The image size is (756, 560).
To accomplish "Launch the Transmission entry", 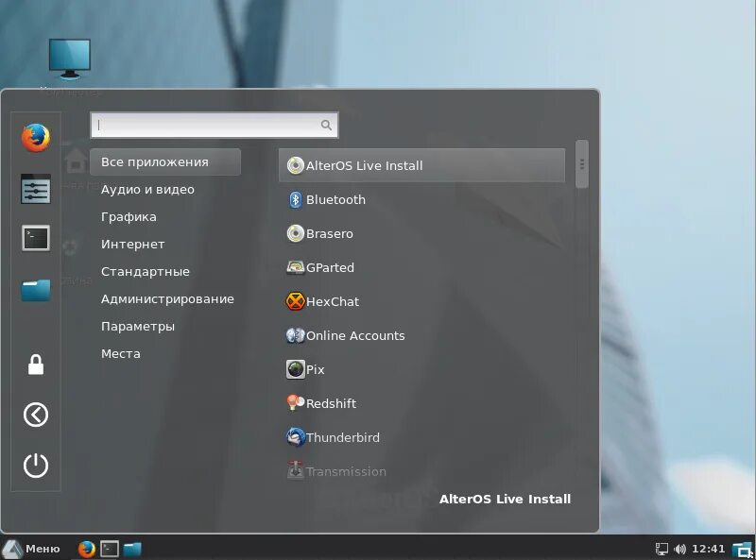I will click(x=421, y=471).
